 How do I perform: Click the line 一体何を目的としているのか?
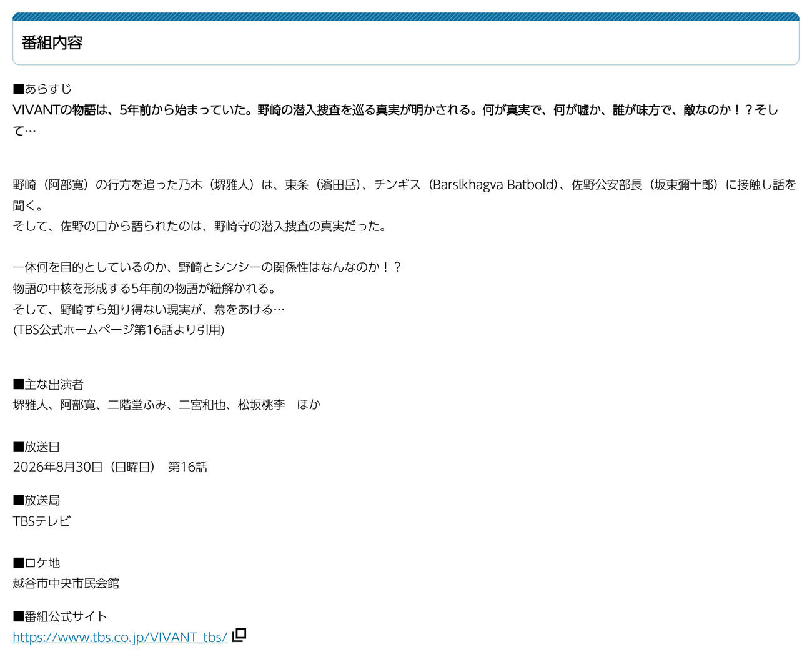(207, 267)
